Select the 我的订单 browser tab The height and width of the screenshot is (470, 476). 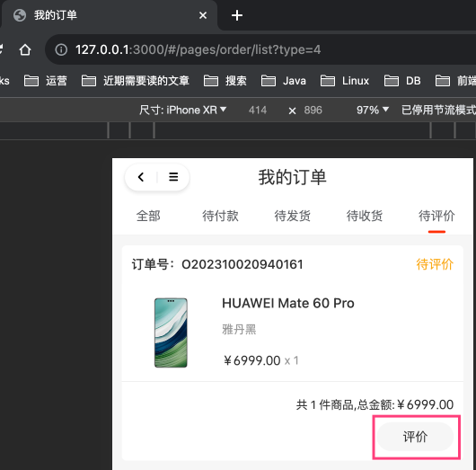coord(109,15)
